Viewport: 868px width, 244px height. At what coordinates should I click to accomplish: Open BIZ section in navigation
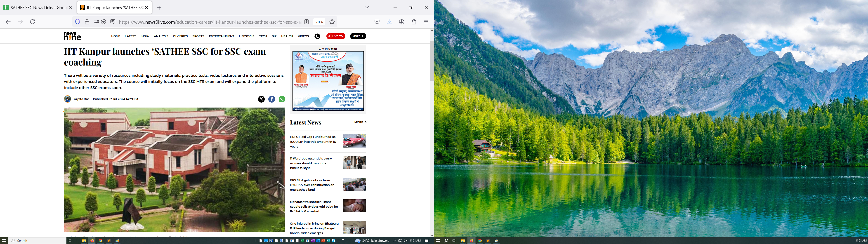(274, 36)
